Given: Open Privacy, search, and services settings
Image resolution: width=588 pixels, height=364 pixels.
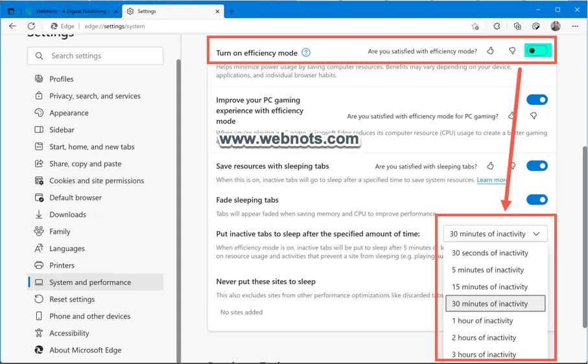Looking at the screenshot, I should click(95, 96).
